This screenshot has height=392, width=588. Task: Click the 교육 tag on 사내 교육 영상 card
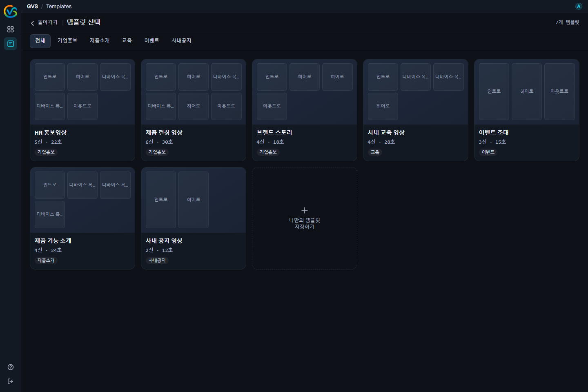tap(375, 152)
